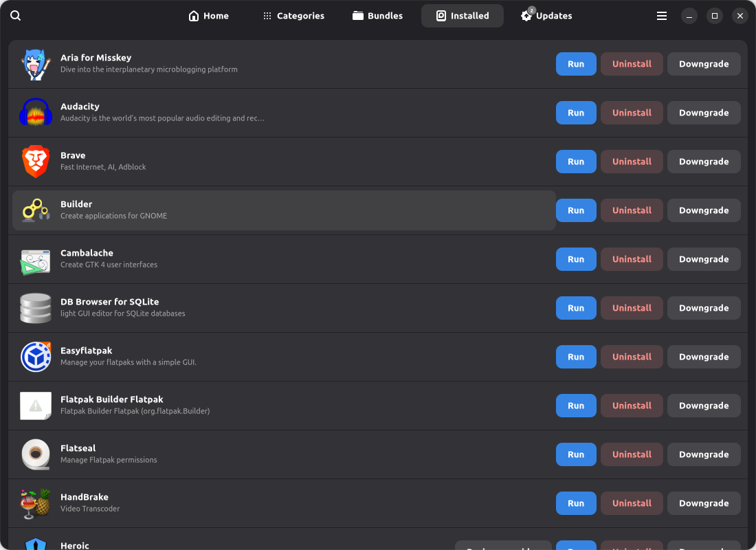
Task: Downgrade Aria for Misskey
Action: click(704, 64)
